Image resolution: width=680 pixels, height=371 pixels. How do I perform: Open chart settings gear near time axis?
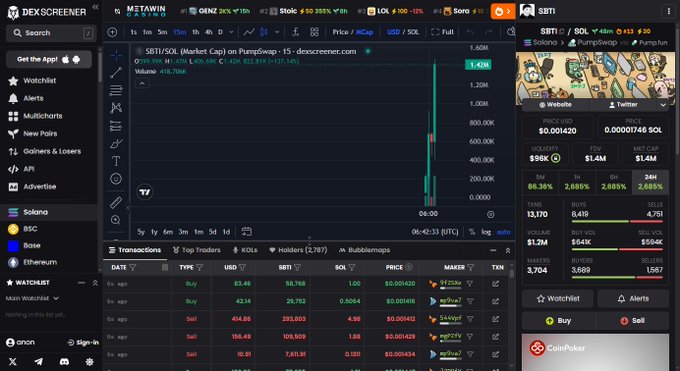point(490,214)
